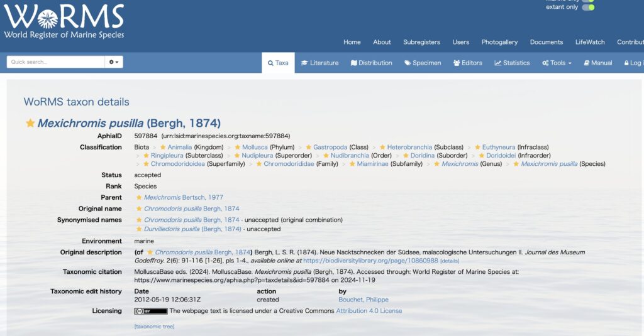Open the search options gear dropdown
644x336 pixels.
click(114, 62)
